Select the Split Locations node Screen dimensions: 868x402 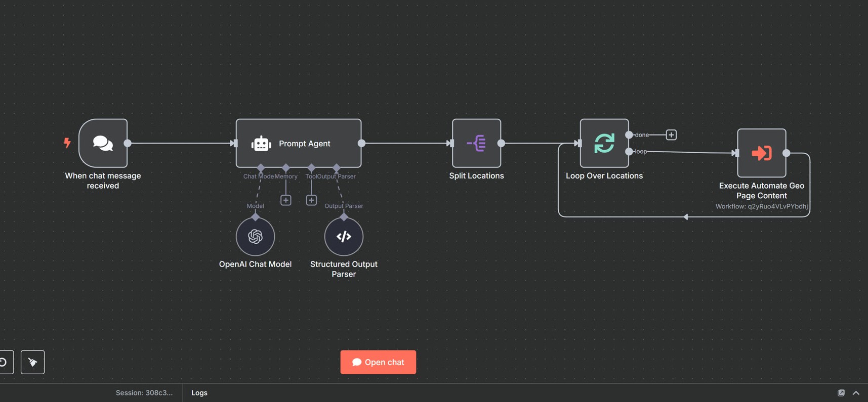[476, 143]
